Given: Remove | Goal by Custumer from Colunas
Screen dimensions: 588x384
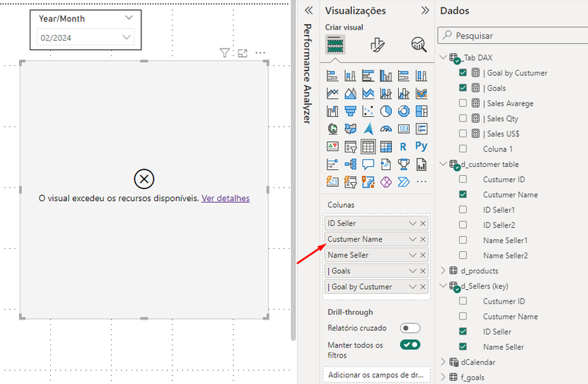Looking at the screenshot, I should coord(423,287).
